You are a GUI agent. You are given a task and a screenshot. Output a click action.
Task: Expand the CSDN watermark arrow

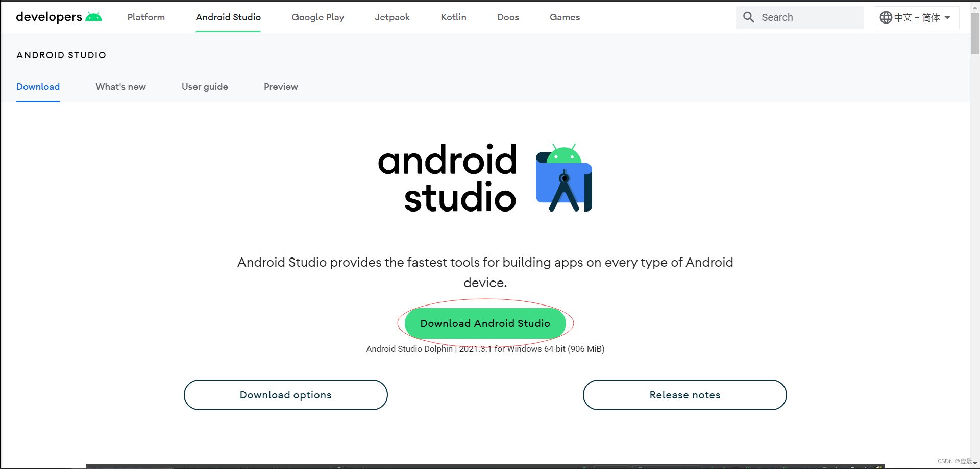[975, 462]
